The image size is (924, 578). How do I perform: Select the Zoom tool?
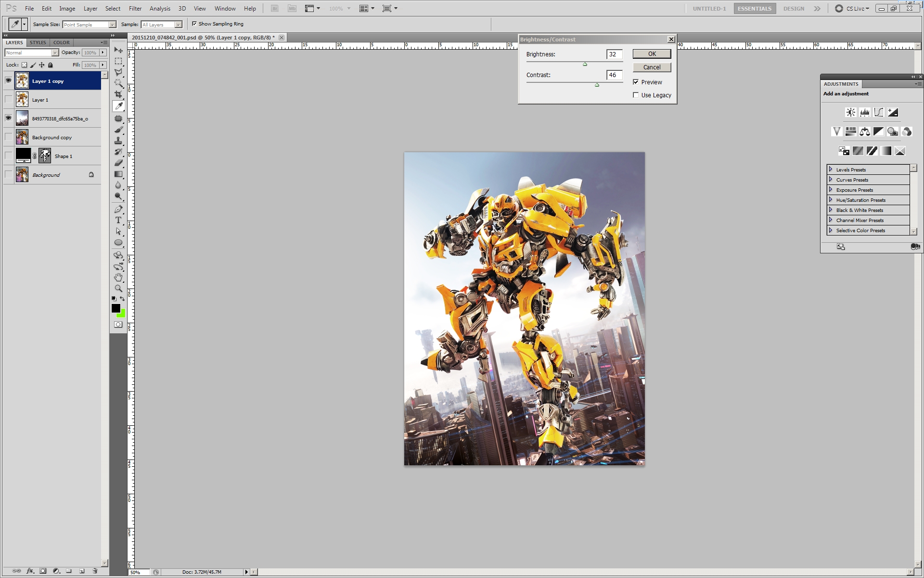click(118, 289)
